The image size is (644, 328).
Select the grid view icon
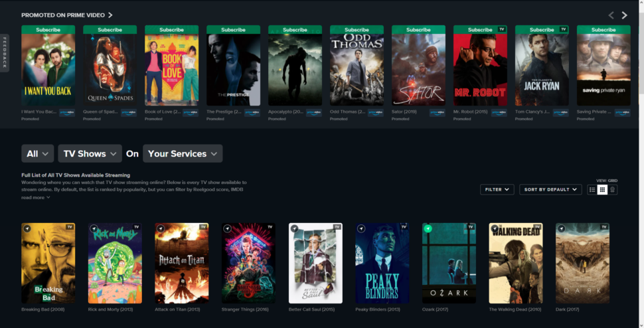click(602, 190)
